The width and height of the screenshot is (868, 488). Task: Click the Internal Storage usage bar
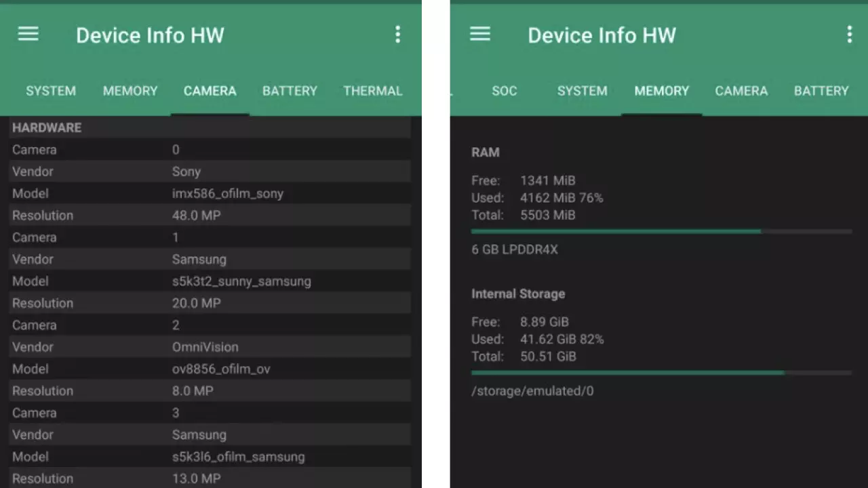[x=661, y=373]
